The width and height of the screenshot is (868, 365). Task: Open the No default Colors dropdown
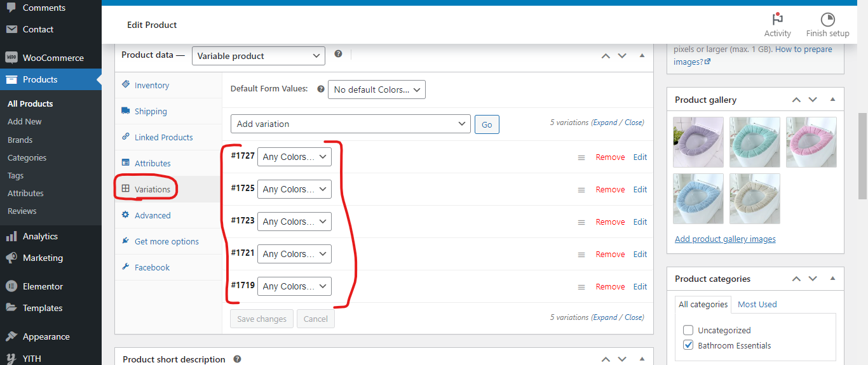click(x=376, y=90)
